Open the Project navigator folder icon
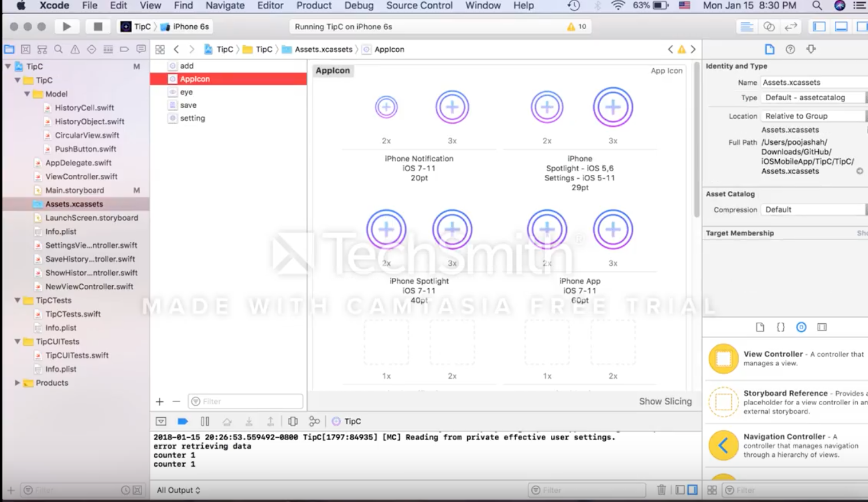 9,49
